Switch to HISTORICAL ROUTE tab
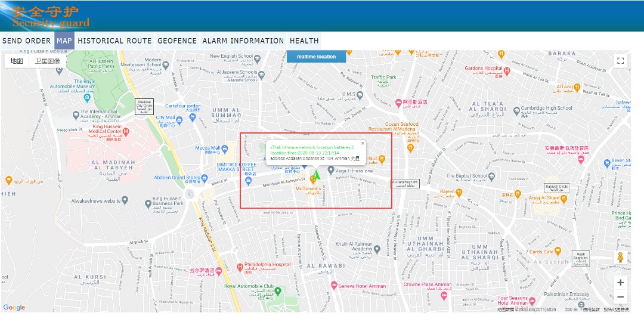 [114, 41]
